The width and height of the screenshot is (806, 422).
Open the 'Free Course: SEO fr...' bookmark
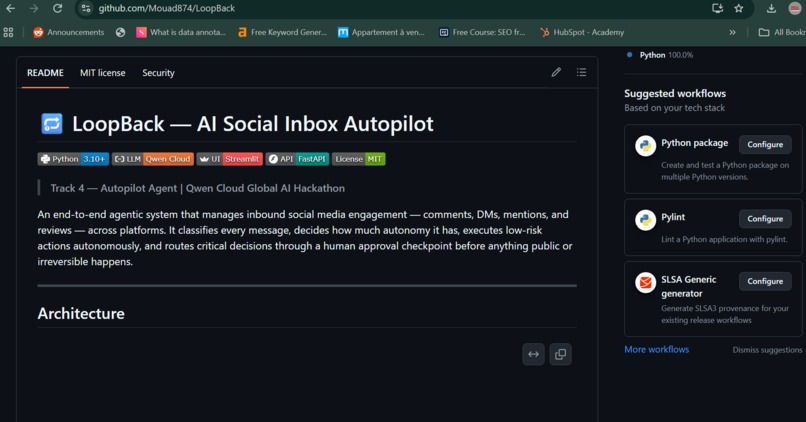click(482, 32)
